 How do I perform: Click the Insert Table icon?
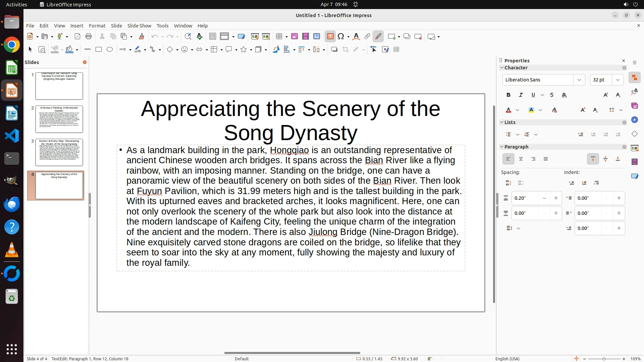click(x=279, y=37)
